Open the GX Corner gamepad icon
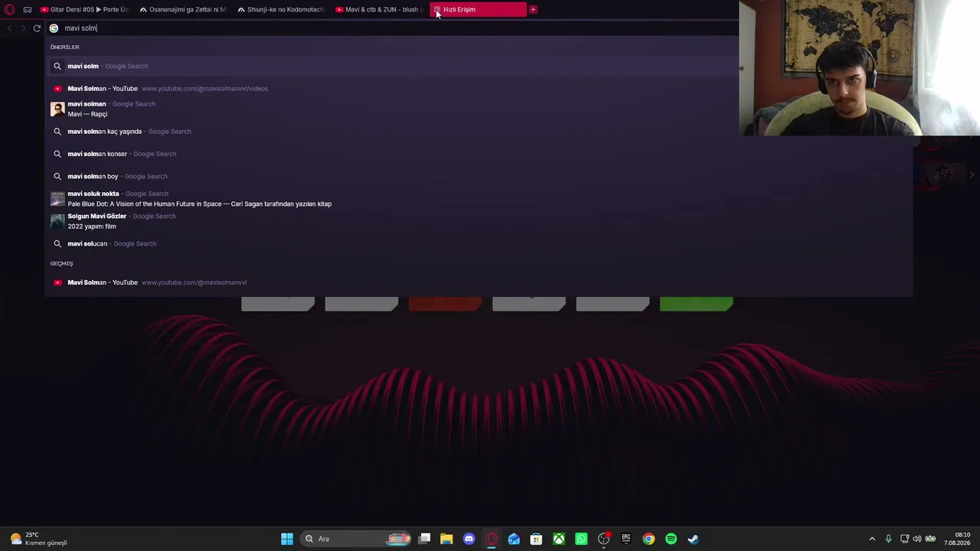The height and width of the screenshot is (551, 980). (28, 9)
